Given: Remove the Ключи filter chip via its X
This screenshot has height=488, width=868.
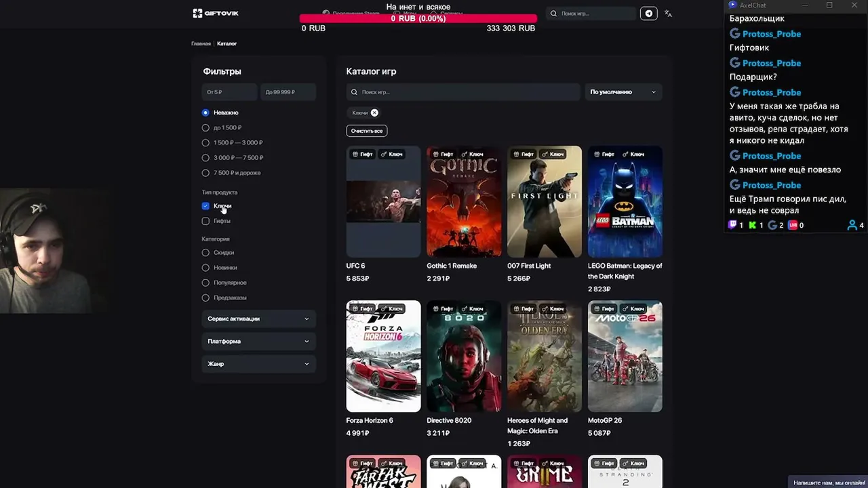Looking at the screenshot, I should [374, 113].
